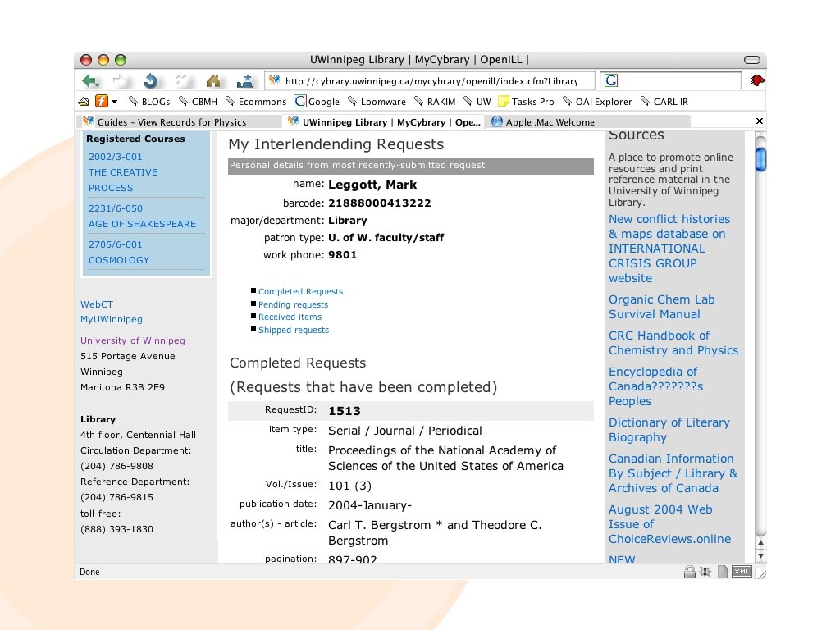This screenshot has height=630, width=840.
Task: Click the red Camino throbber icon
Action: pyautogui.click(x=757, y=80)
